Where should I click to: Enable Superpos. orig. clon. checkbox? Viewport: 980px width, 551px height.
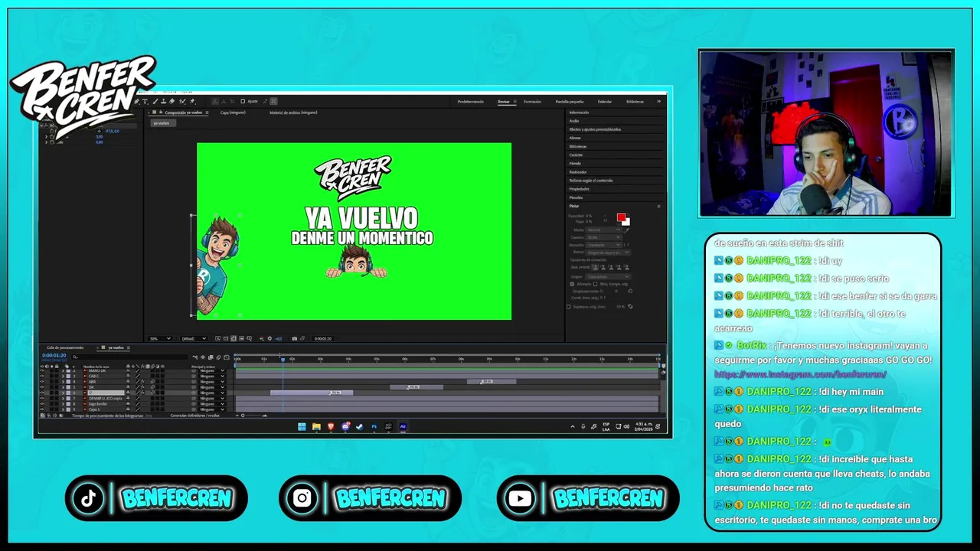pyautogui.click(x=568, y=307)
